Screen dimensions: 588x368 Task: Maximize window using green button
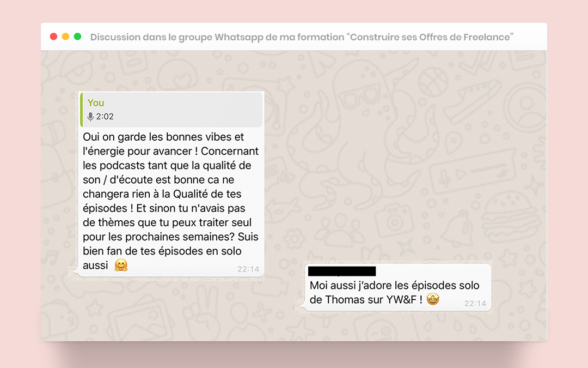coord(78,37)
